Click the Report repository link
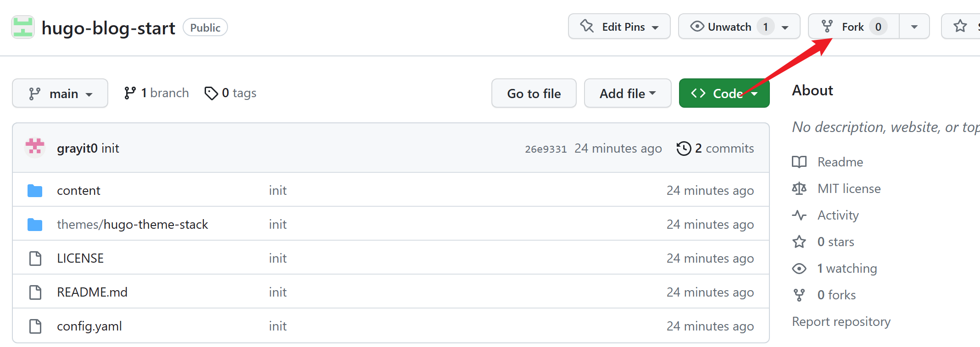This screenshot has width=980, height=347. [841, 322]
